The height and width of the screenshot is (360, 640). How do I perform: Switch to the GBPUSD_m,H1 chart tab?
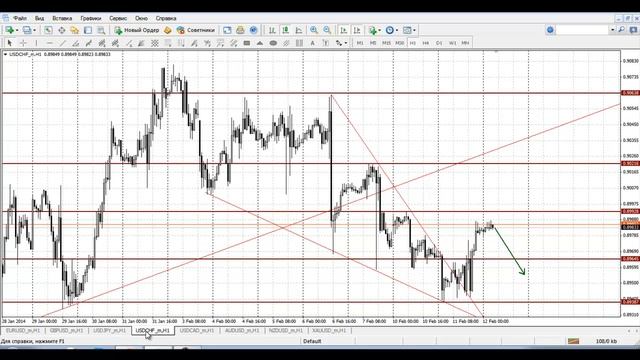point(67,331)
